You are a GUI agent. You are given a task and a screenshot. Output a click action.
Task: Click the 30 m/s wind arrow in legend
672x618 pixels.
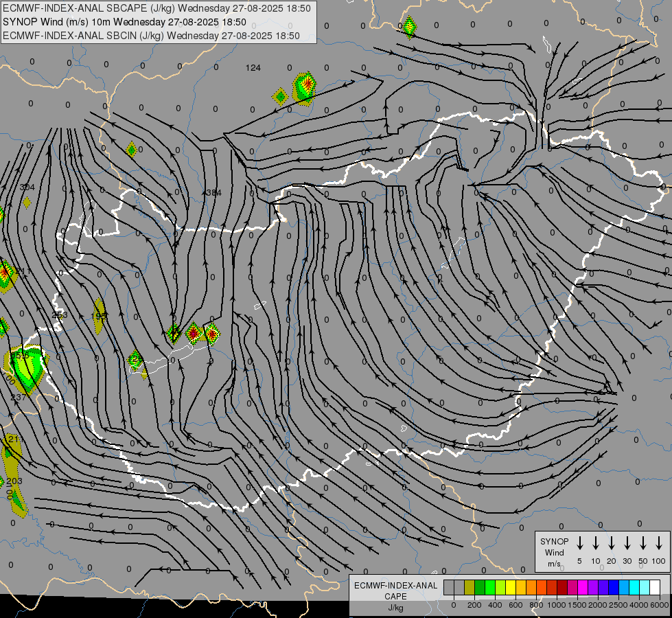pyautogui.click(x=627, y=543)
